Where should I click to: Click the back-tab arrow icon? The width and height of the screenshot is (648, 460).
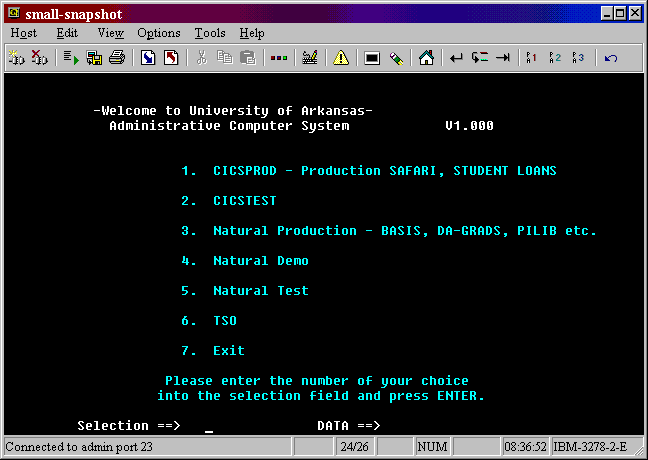480,57
